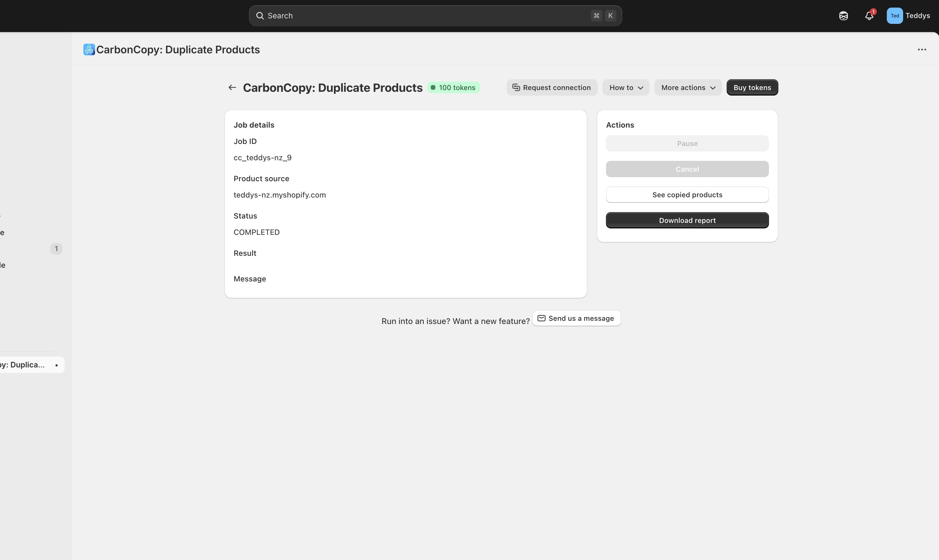Open the three-dot app menu
The height and width of the screenshot is (560, 939).
[x=922, y=50]
